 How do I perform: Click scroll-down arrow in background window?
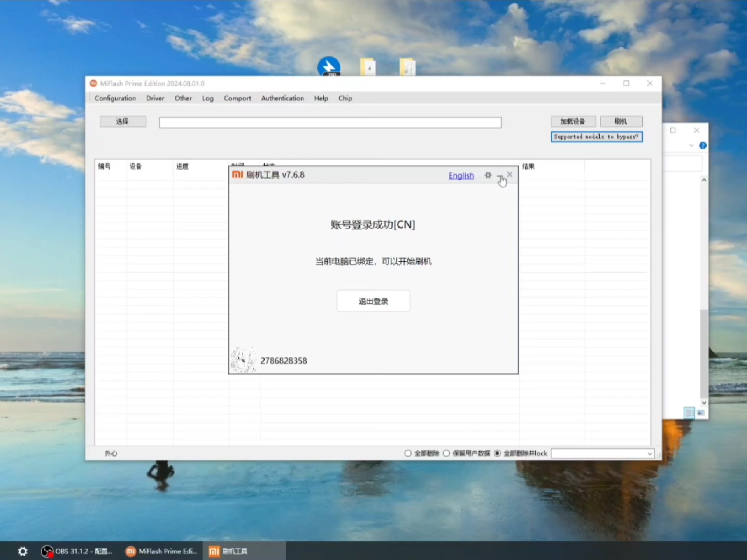click(704, 403)
